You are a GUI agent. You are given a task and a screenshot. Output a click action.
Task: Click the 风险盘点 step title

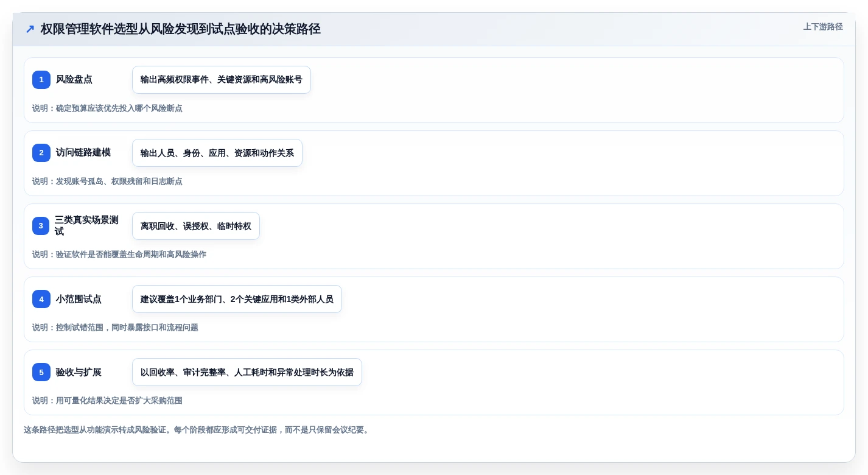(74, 80)
